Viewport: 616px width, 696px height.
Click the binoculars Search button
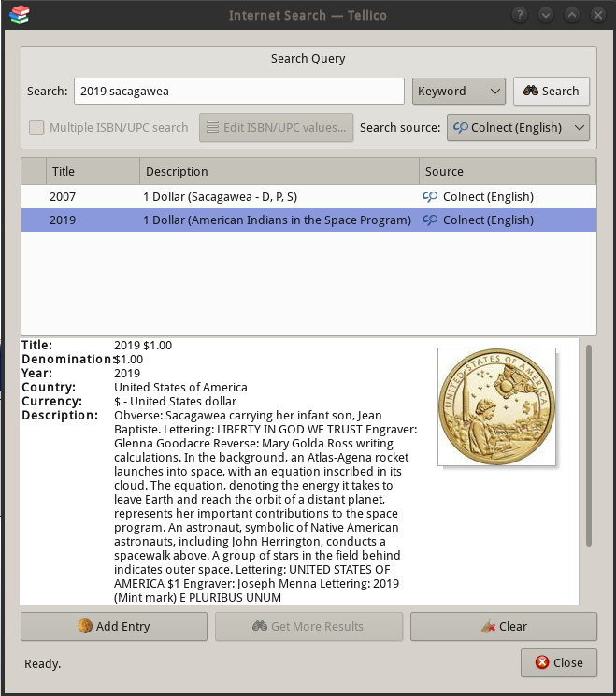[x=551, y=91]
